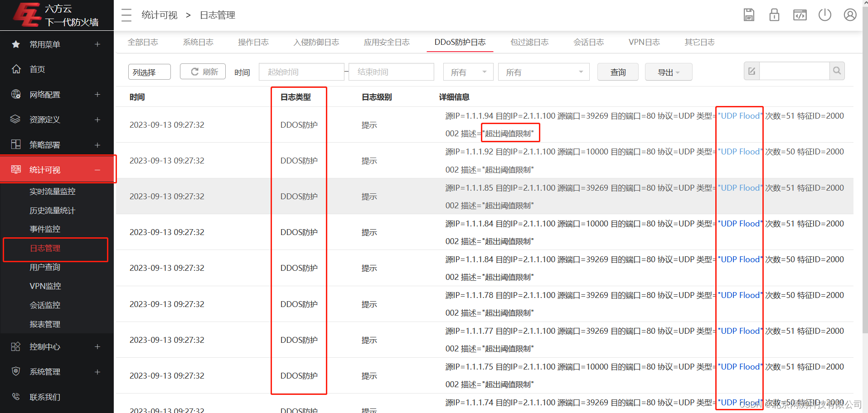This screenshot has width=868, height=413.
Task: Click the 详细信息 column header
Action: (454, 97)
